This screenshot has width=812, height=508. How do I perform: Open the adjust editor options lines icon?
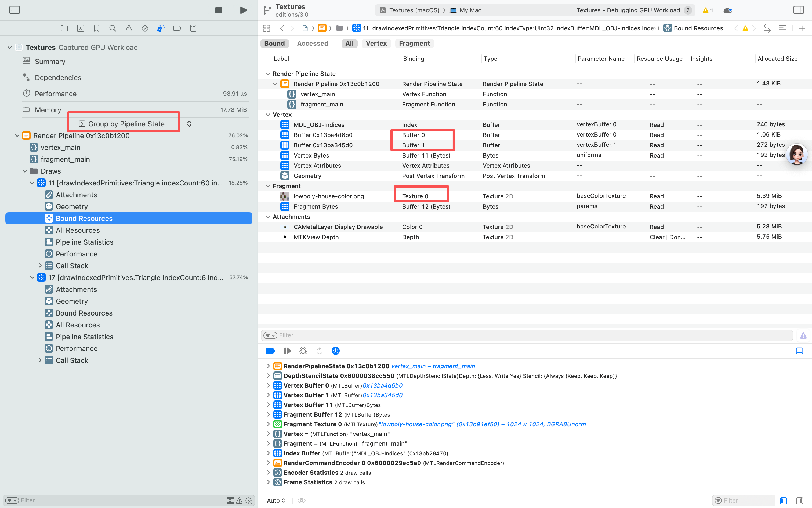[x=782, y=28]
